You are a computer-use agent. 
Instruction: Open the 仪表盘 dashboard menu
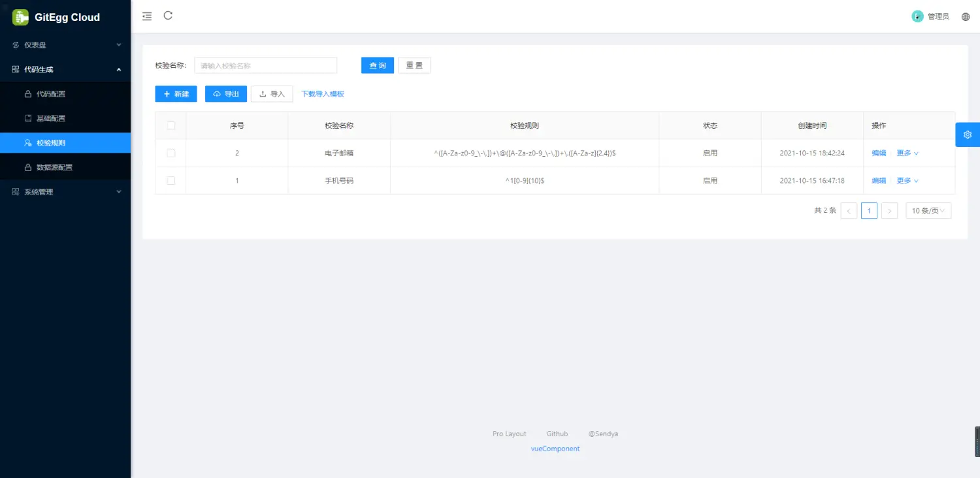pyautogui.click(x=65, y=45)
